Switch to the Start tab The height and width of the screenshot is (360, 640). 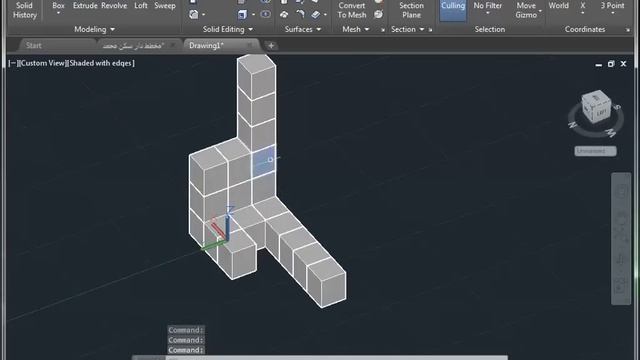[x=34, y=45]
